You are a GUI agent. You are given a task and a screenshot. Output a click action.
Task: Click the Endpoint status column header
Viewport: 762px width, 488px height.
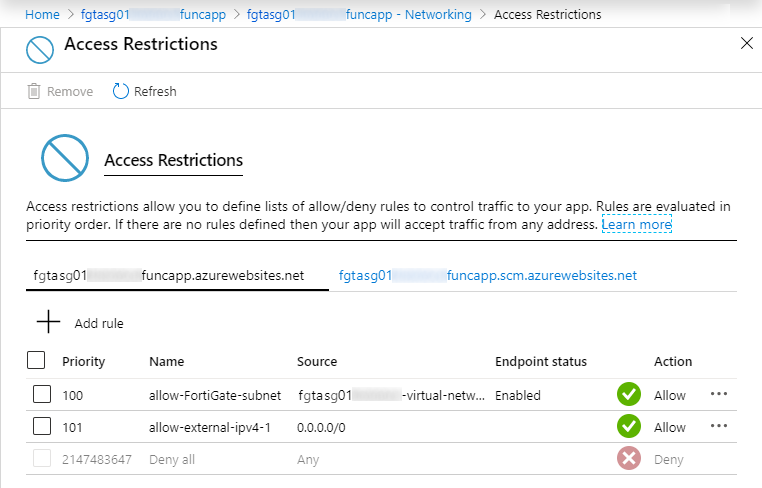541,362
